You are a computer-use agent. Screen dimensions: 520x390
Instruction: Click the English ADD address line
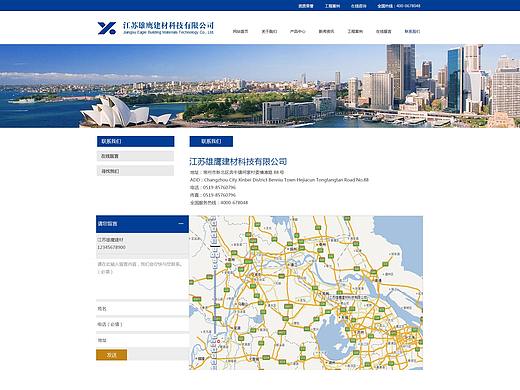click(279, 180)
